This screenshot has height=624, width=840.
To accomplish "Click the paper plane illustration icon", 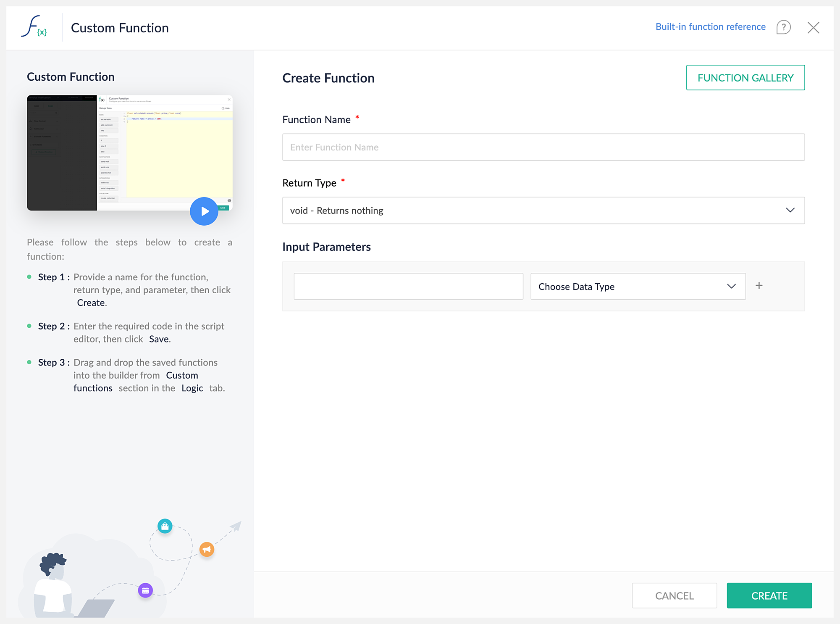I will (236, 526).
